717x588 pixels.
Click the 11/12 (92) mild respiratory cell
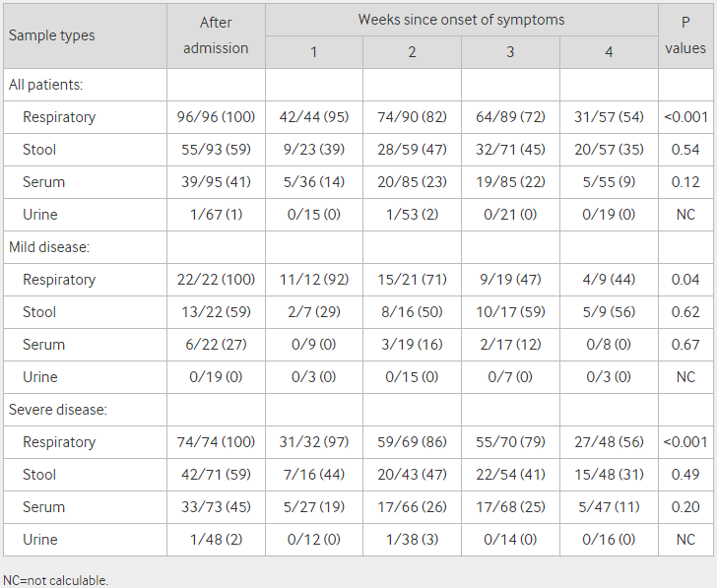click(313, 280)
